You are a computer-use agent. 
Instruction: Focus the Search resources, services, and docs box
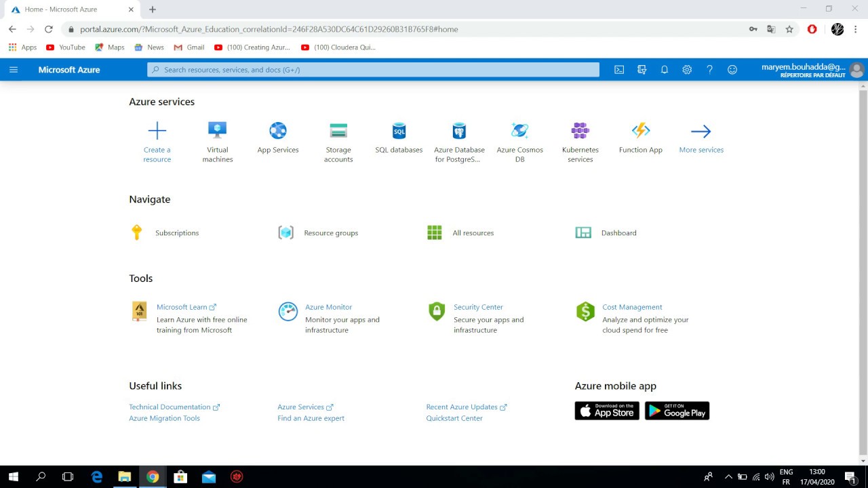tap(373, 70)
